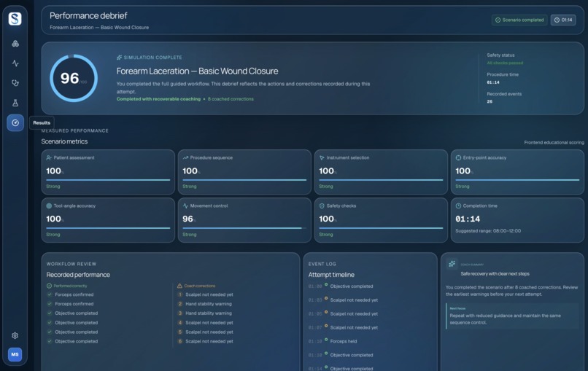Click the Recorded performance heading
The image size is (588, 371).
pyautogui.click(x=78, y=275)
